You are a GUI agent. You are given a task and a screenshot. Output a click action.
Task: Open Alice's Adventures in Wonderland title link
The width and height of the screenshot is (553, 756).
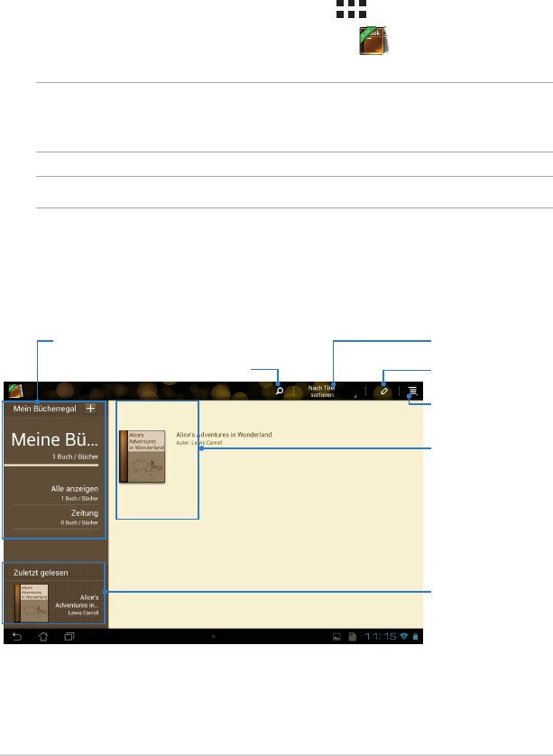[224, 435]
